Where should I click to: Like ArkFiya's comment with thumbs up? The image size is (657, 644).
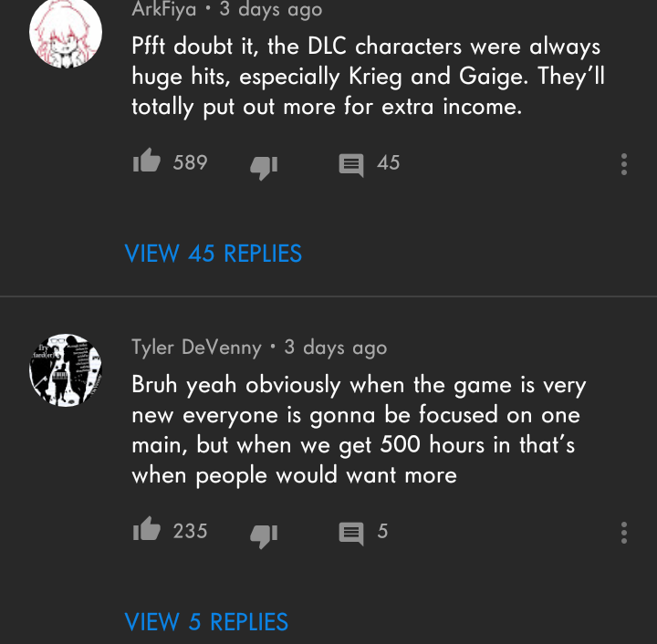point(147,161)
